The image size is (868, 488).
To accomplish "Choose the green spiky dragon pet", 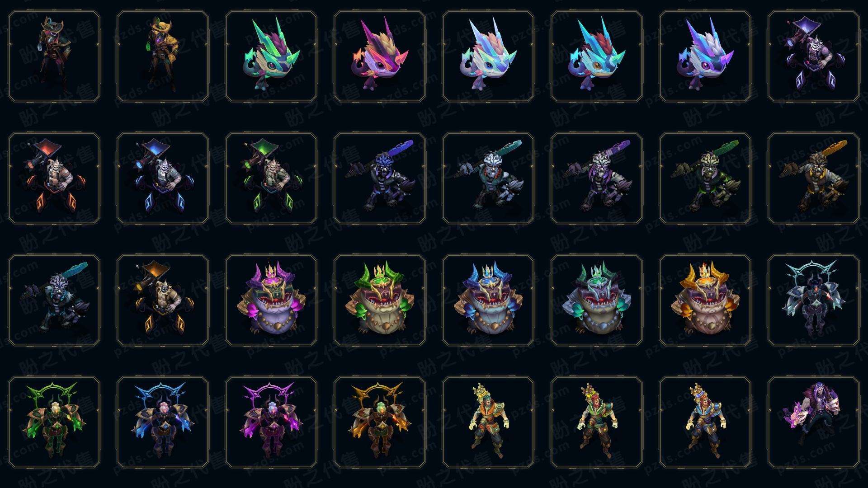I will click(x=271, y=56).
